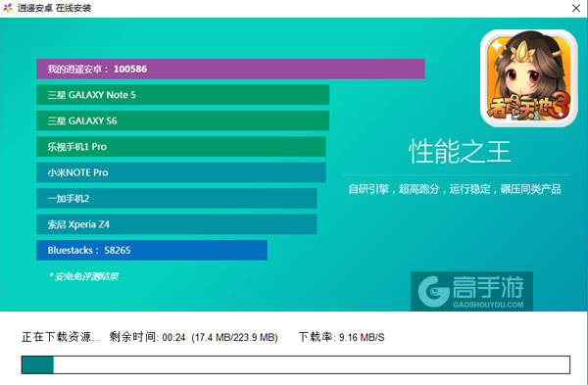
Task: Click the 自研引擎 description line
Action: pyautogui.click(x=455, y=189)
